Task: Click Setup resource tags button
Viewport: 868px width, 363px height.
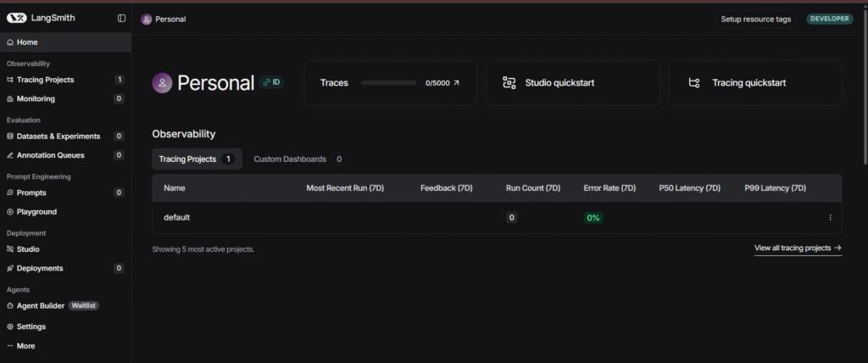Action: [754, 19]
